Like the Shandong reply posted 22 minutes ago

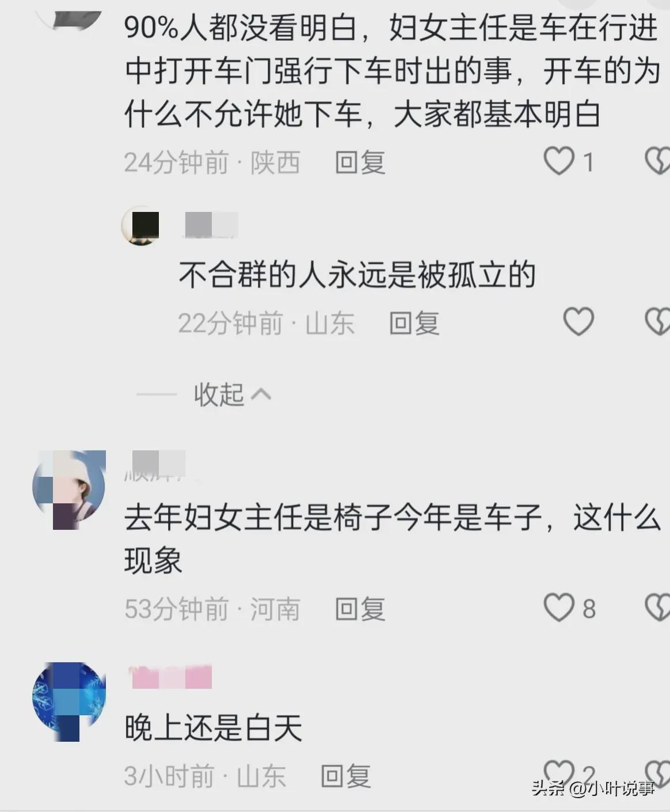click(578, 321)
